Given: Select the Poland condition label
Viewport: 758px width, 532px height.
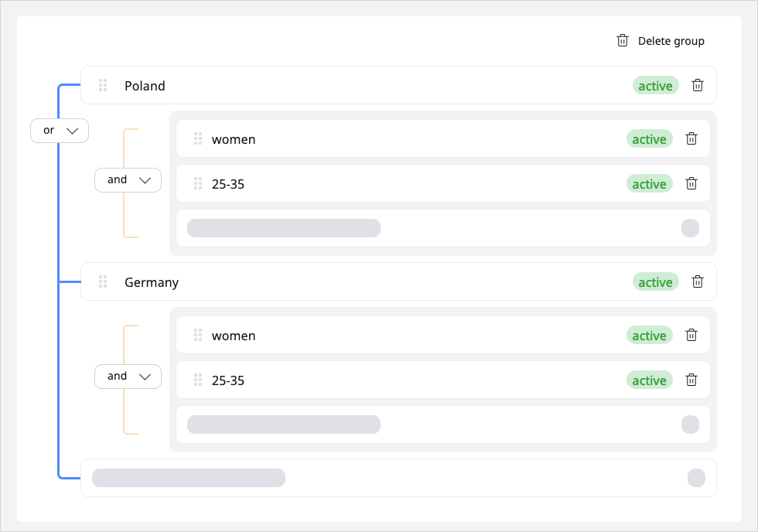Looking at the screenshot, I should 145,86.
